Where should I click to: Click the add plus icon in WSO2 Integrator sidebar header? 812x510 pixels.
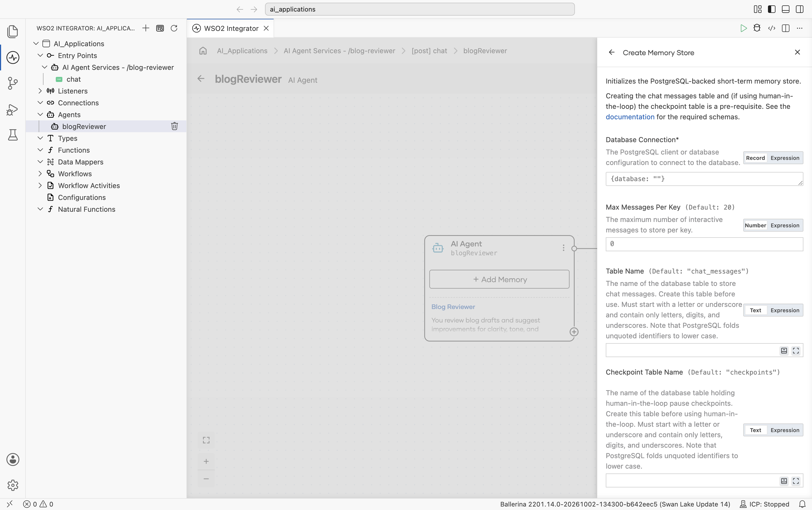[146, 28]
